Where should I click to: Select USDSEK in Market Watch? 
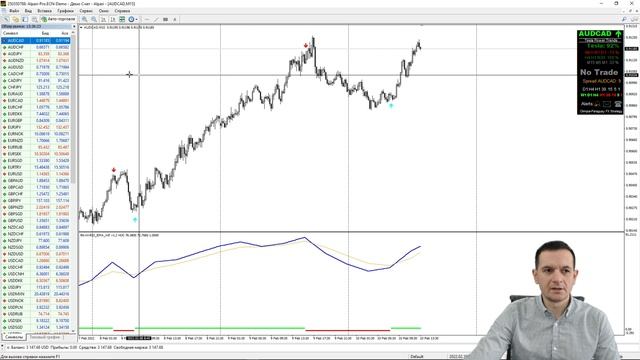36,320
